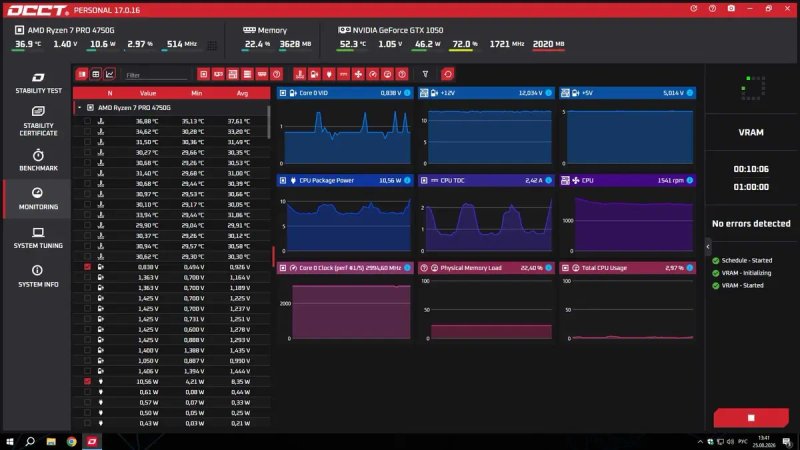Check the 33,94 °C row checkbox
Screen dimensions: 800x450
87,215
